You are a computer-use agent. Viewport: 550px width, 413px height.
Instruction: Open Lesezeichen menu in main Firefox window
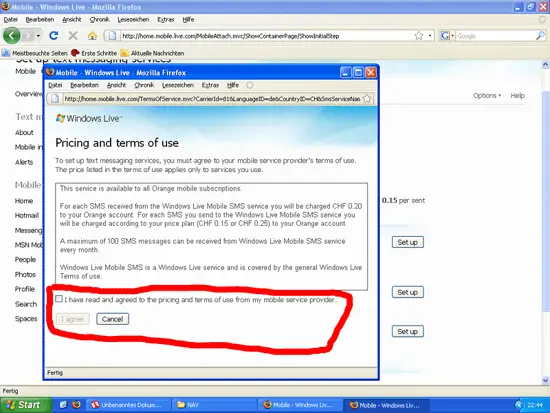coord(133,20)
